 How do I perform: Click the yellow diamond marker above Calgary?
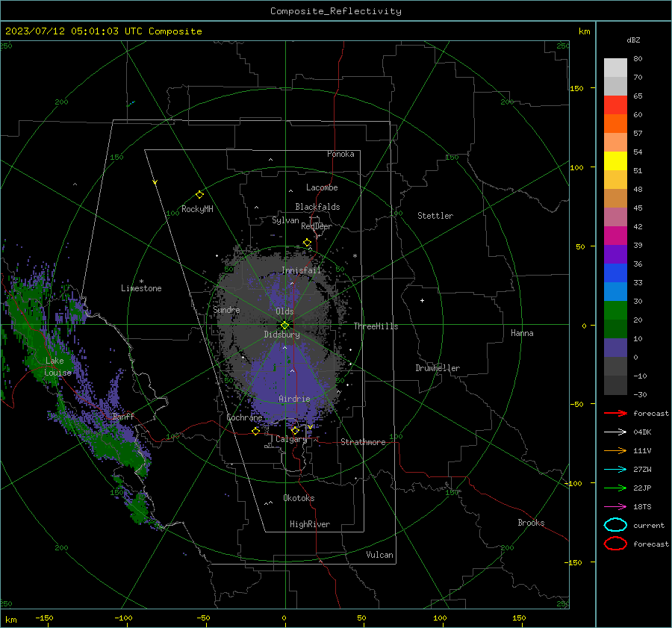coord(295,430)
